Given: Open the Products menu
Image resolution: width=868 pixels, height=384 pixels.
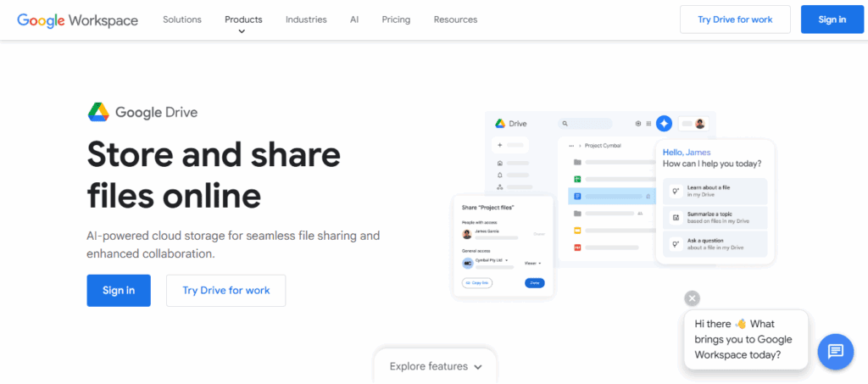Looking at the screenshot, I should (243, 19).
